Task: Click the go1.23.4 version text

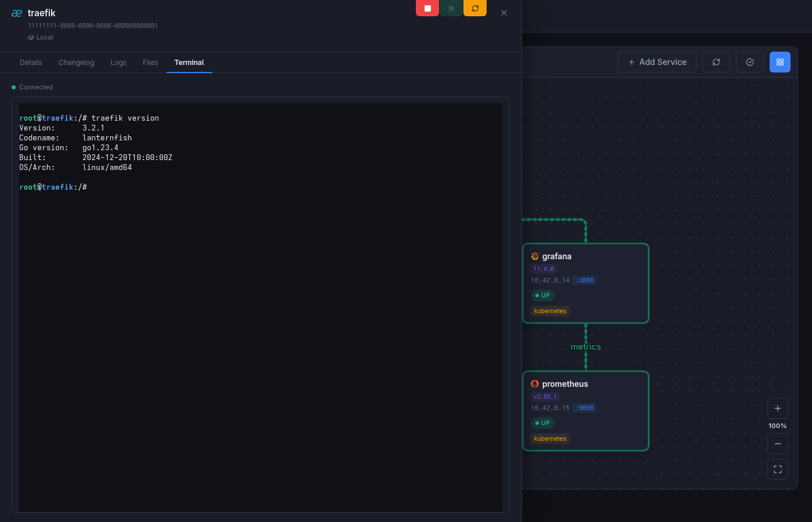Action: pyautogui.click(x=100, y=148)
